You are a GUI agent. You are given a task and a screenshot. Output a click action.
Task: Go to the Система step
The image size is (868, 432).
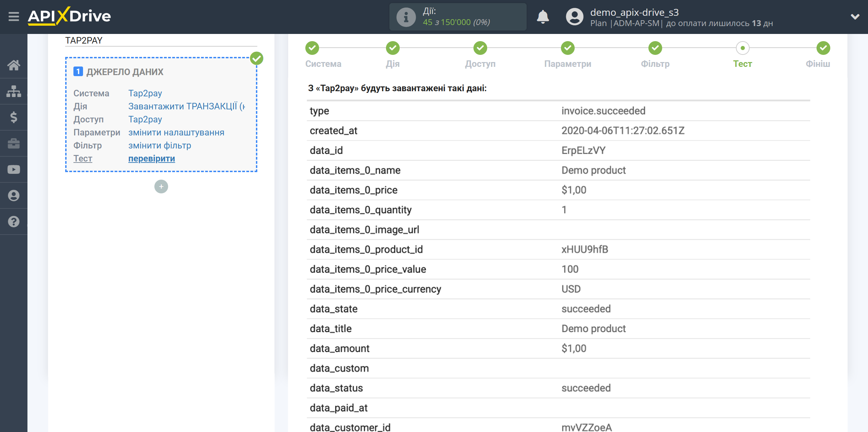323,64
